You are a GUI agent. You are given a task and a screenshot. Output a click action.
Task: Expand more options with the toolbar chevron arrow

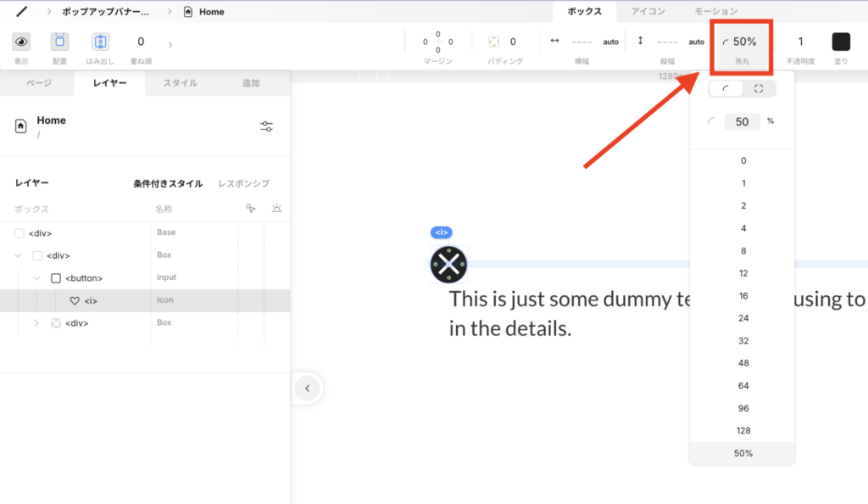(170, 44)
